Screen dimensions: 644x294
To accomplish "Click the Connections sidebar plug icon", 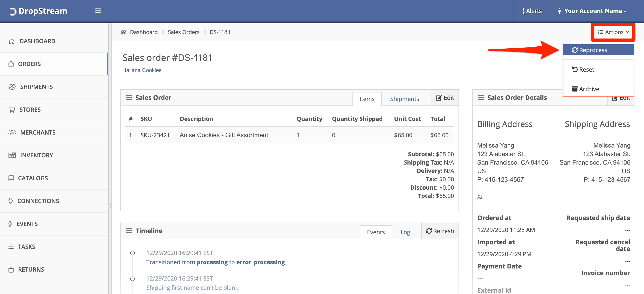I will coord(11,201).
